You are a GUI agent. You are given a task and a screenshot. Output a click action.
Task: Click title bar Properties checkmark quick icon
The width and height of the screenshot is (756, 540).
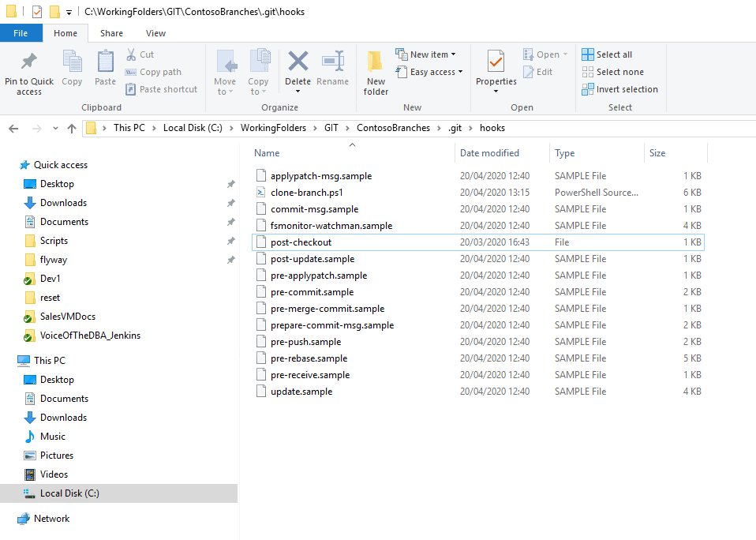pyautogui.click(x=37, y=12)
